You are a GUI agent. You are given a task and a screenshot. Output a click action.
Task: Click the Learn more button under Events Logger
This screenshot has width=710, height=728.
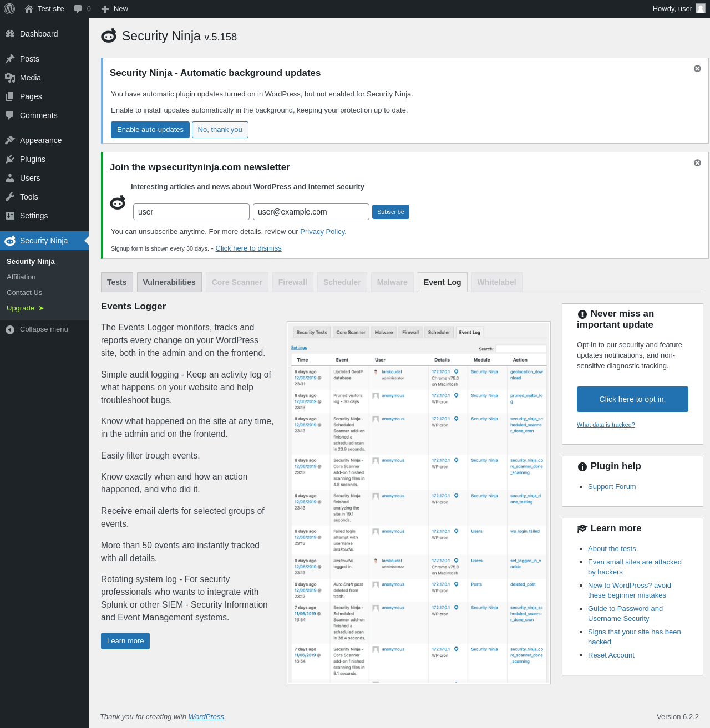[125, 641]
